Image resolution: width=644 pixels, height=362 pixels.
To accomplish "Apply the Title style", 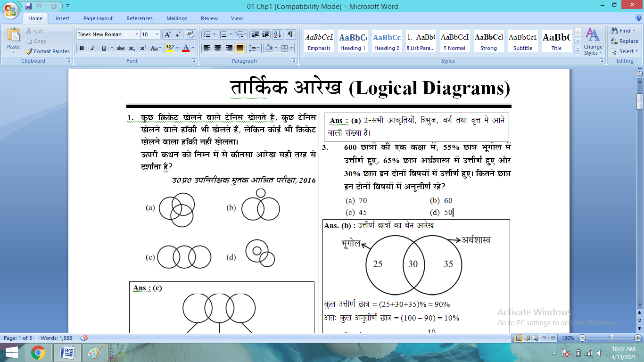I will [557, 41].
